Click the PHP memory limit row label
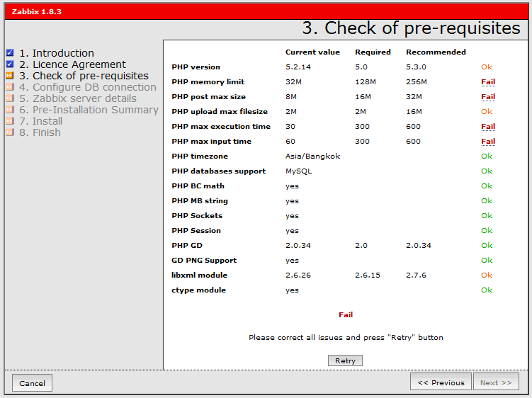 point(208,81)
